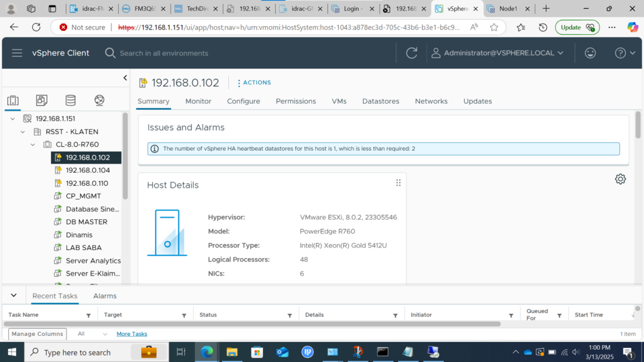Click the drag handle on Host Details card

tap(398, 183)
